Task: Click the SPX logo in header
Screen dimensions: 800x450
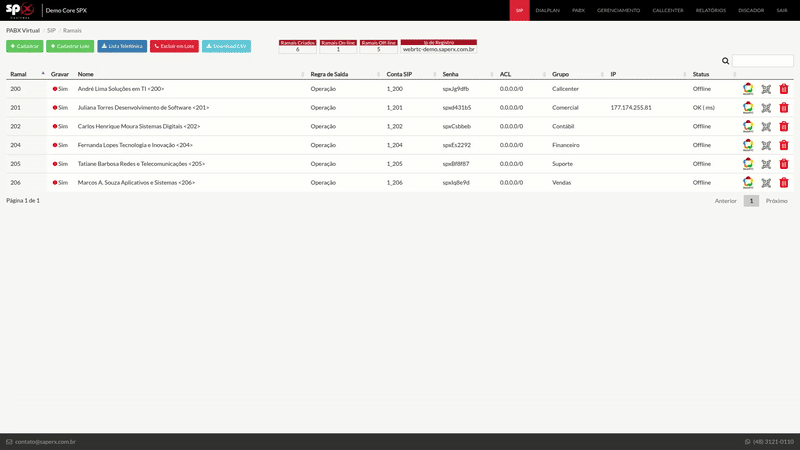Action: click(20, 10)
